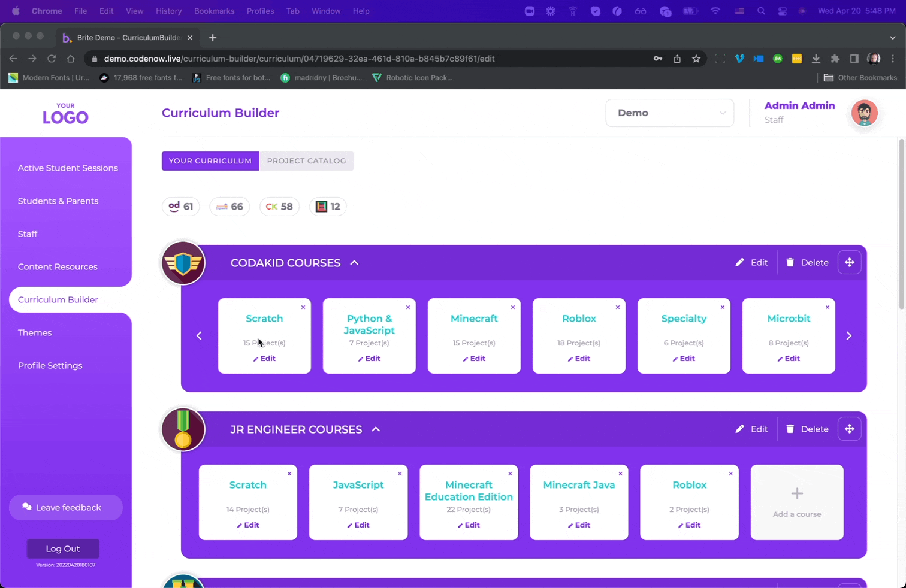Collapse the CodaKid Courses section
The image size is (906, 588).
tap(354, 263)
